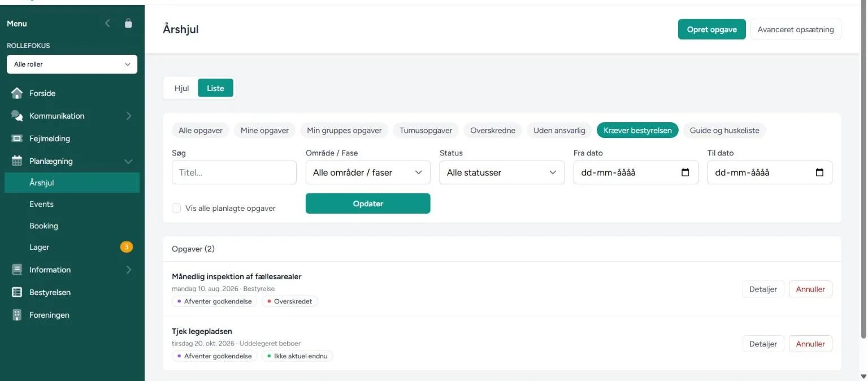
Task: Select the Guide og huskeliste filter
Action: pos(725,131)
